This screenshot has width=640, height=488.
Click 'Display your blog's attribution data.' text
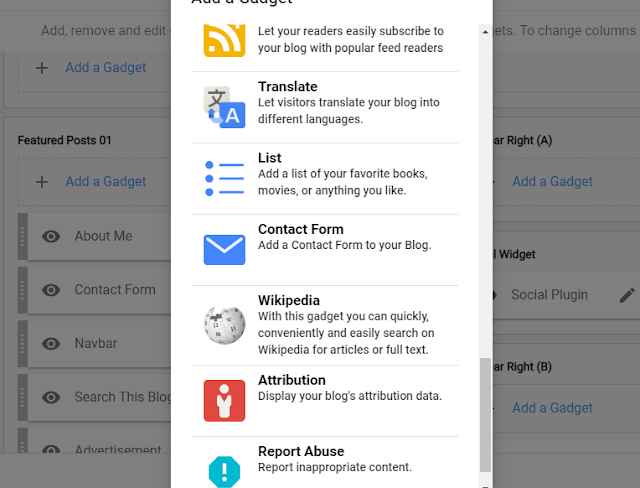(x=350, y=396)
